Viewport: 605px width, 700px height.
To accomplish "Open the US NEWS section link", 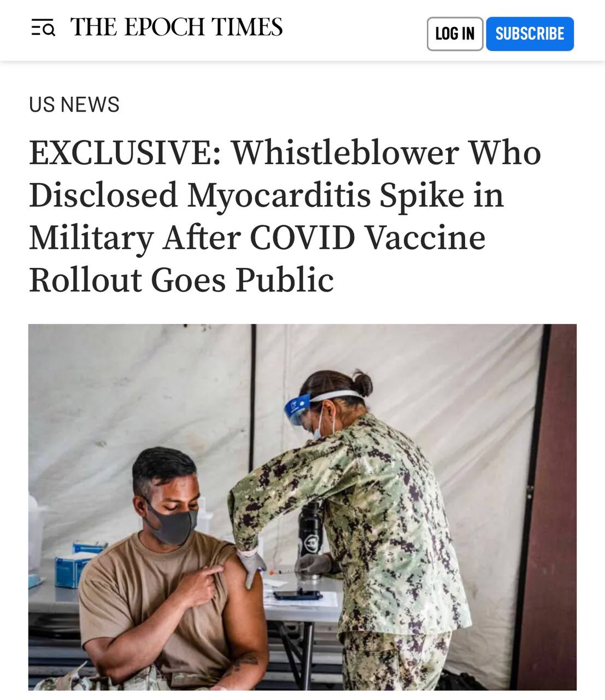I will point(74,104).
